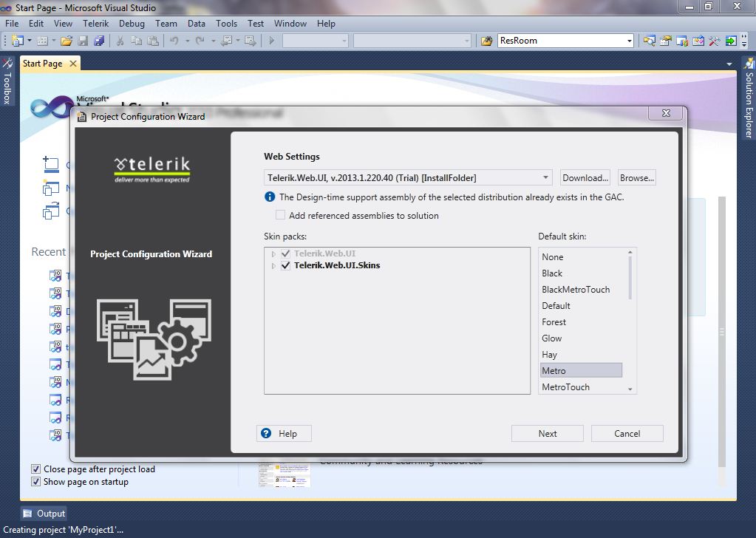Toggle Add referenced assemblies to solution
The image size is (756, 538).
[x=280, y=215]
